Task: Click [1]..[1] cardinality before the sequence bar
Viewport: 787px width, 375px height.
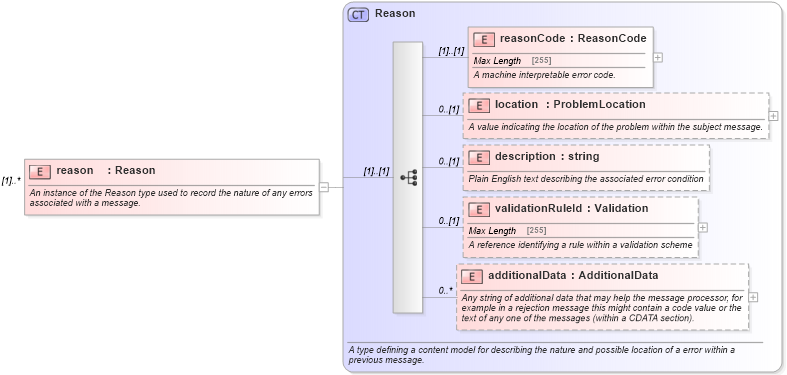Action: click(376, 171)
